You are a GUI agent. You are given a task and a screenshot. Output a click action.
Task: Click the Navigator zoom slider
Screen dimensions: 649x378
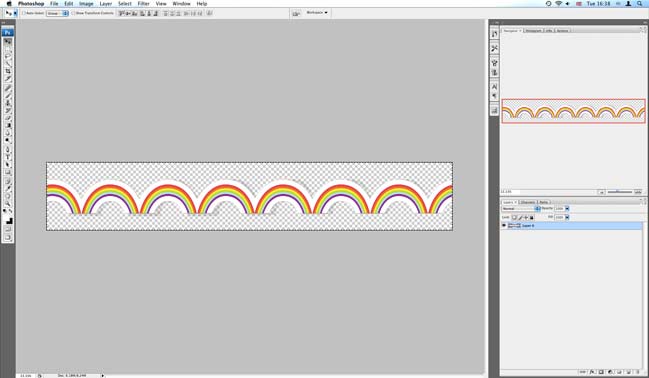(619, 192)
